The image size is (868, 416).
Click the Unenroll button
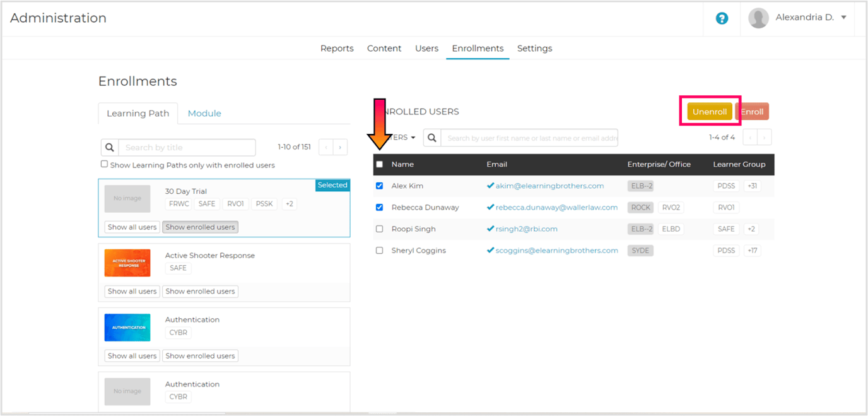(709, 111)
